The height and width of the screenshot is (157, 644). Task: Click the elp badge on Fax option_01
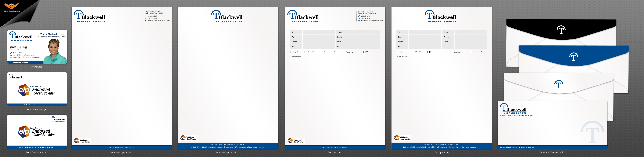coord(296,140)
